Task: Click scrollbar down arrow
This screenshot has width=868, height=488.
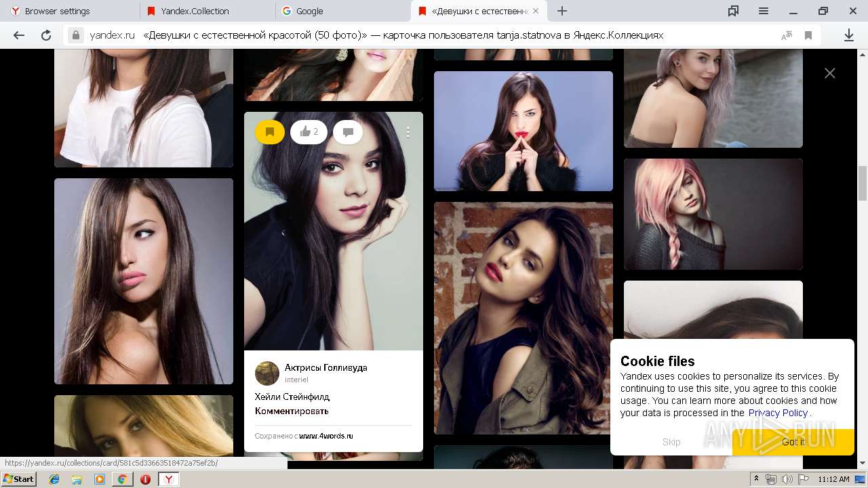Action: 863,464
